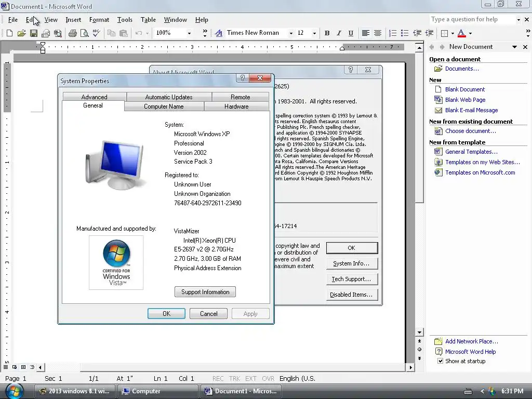The height and width of the screenshot is (399, 532).
Task: Open Print Preview from the toolbar
Action: coord(85,33)
